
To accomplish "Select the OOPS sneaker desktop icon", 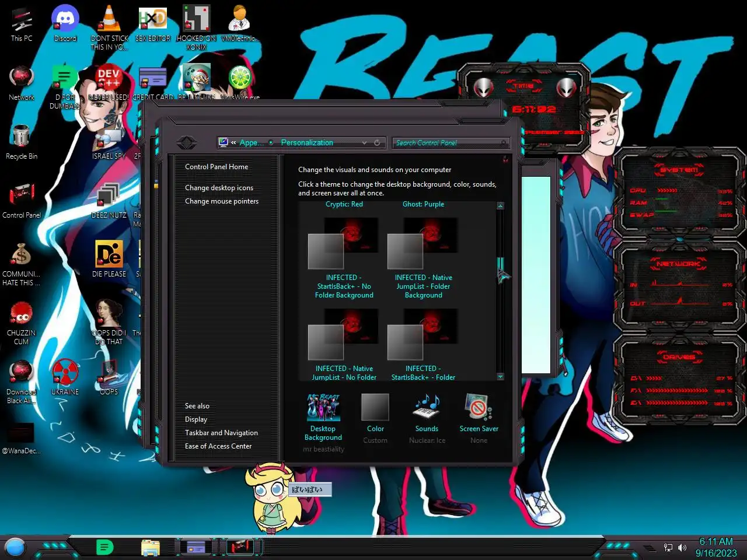I will (109, 377).
